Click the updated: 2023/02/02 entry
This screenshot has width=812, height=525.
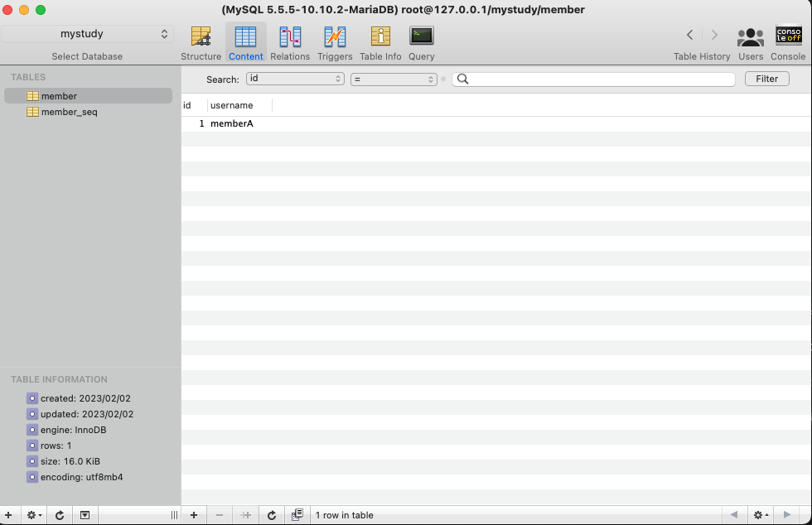pyautogui.click(x=80, y=414)
